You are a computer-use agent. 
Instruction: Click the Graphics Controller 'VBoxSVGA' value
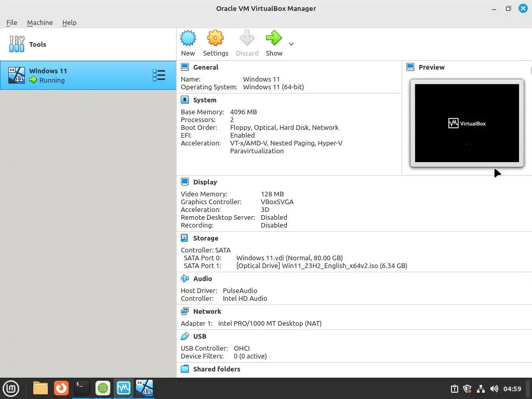[x=277, y=202]
